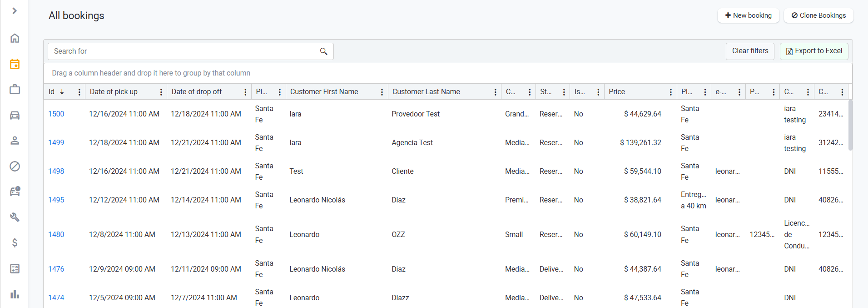Viewport: 868px width, 308px height.
Task: Open booking 1500 link
Action: 56,114
